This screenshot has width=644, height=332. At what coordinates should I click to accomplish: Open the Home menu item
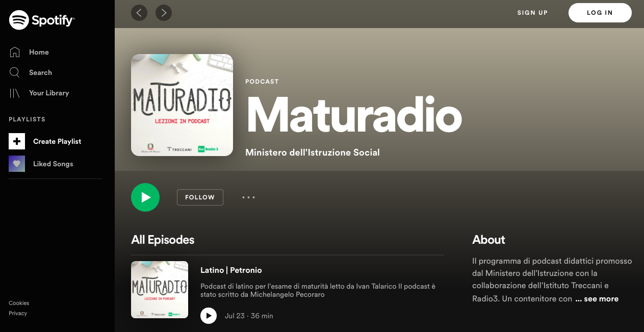click(39, 52)
